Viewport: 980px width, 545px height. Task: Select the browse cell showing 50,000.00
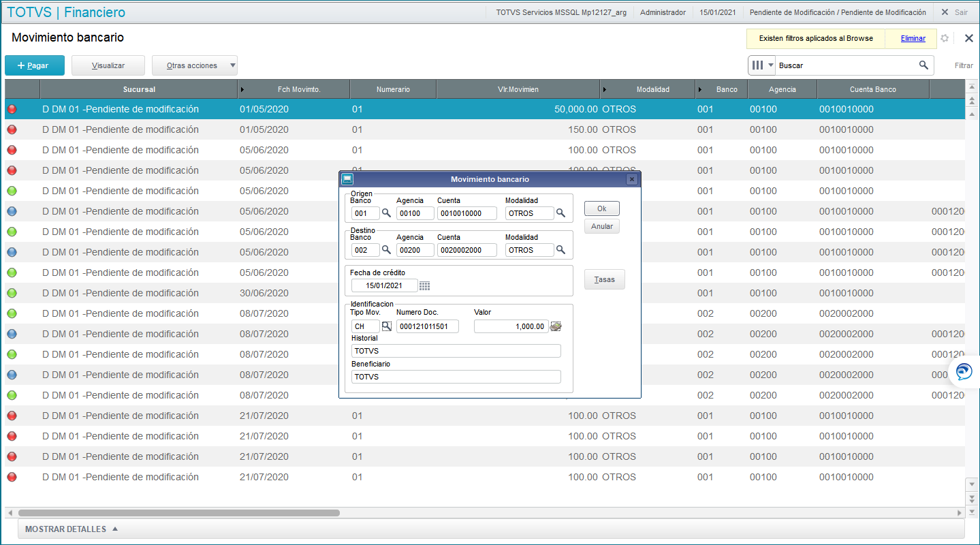point(518,109)
